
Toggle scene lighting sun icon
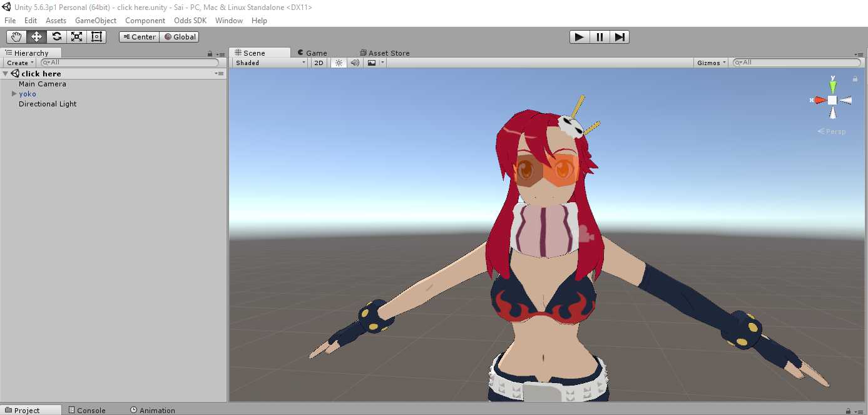pos(339,63)
